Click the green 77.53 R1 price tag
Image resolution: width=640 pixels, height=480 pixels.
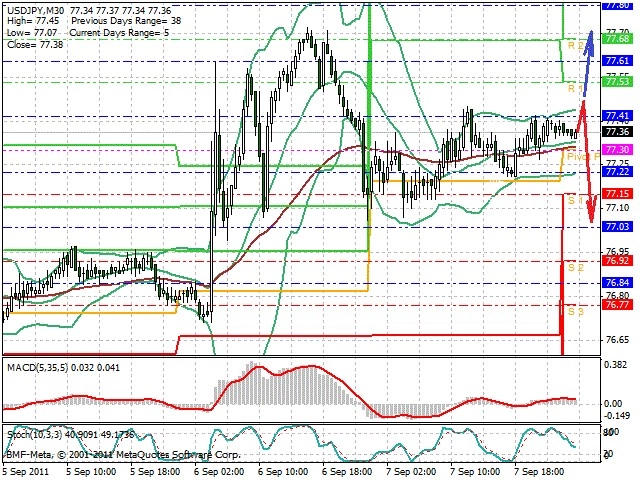pos(618,82)
